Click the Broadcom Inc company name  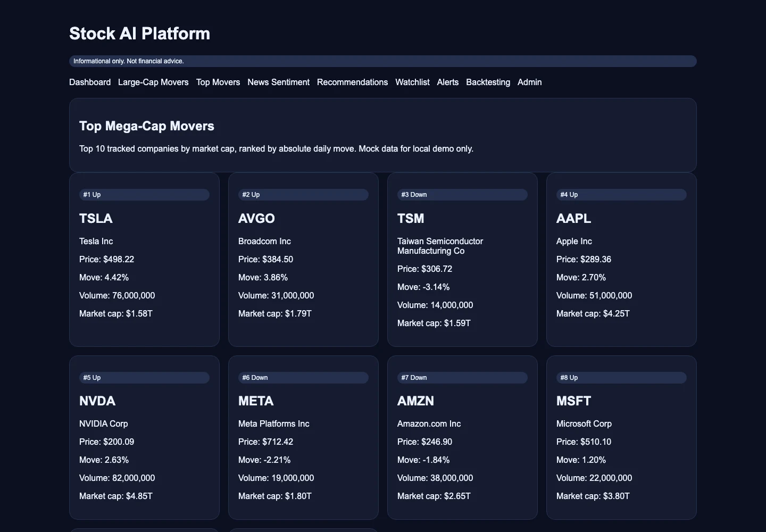(x=264, y=242)
